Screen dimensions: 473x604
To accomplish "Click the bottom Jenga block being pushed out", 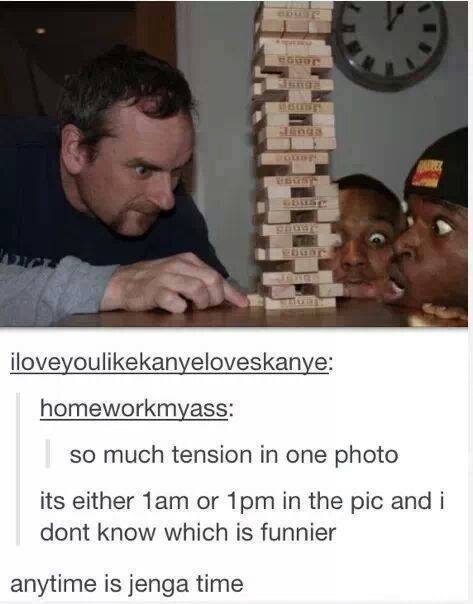I will tap(256, 300).
